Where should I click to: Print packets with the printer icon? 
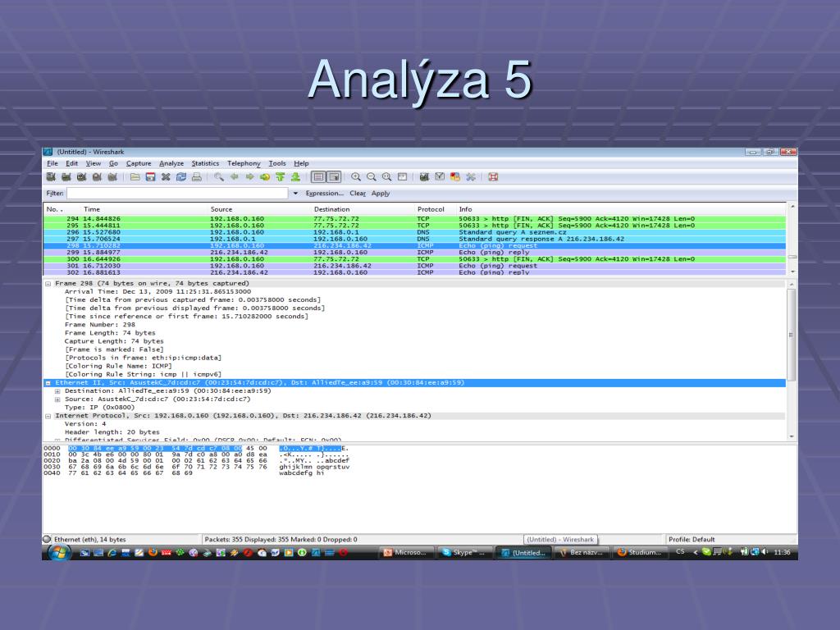point(197,177)
